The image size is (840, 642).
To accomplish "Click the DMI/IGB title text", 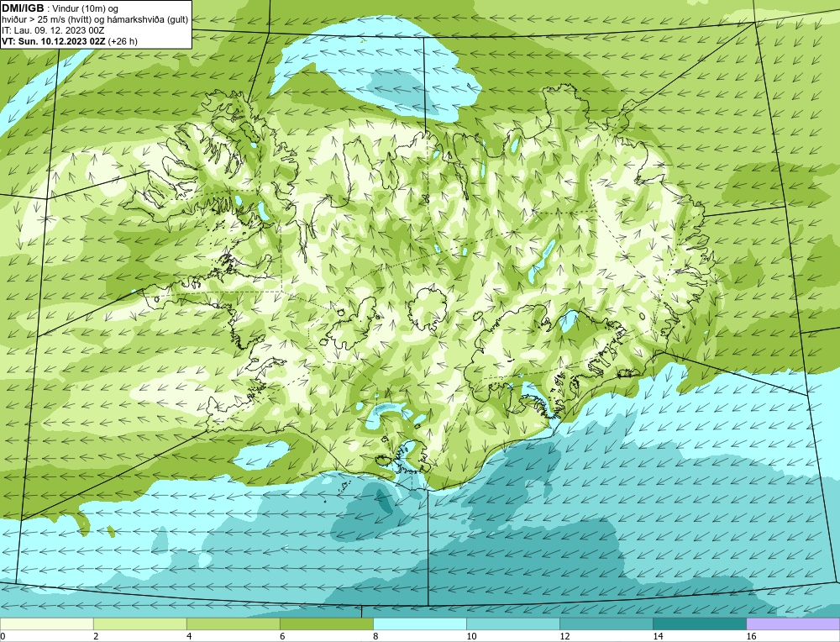I will click(x=23, y=8).
